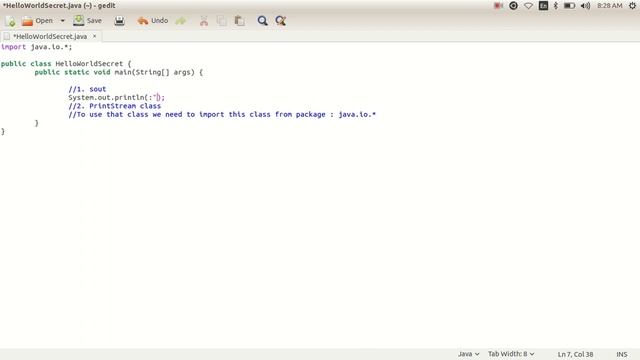
Task: Redo the last undone action
Action: tap(181, 21)
